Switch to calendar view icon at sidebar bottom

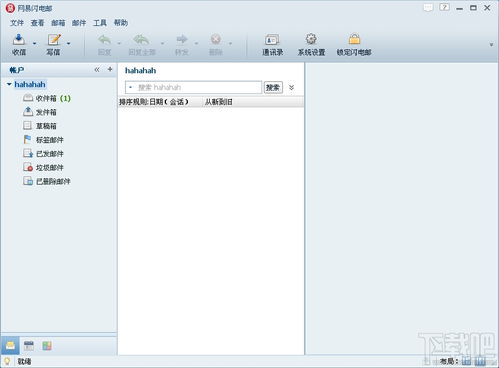(x=29, y=346)
